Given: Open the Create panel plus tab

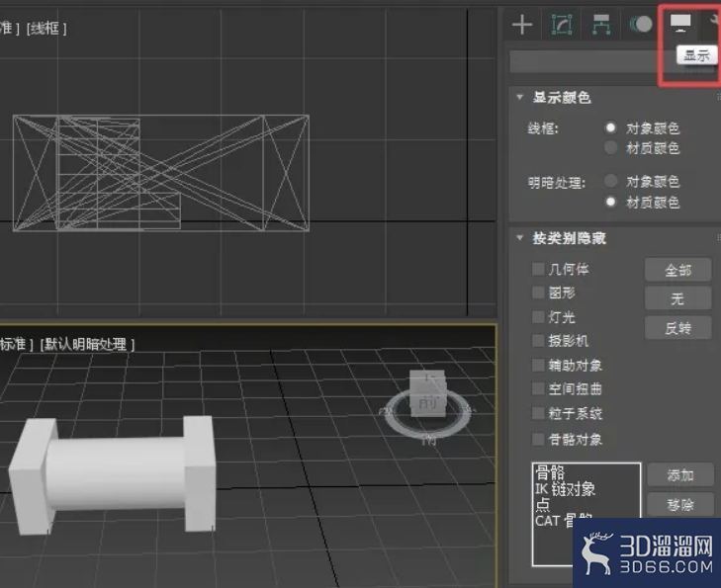Looking at the screenshot, I should pos(522,25).
